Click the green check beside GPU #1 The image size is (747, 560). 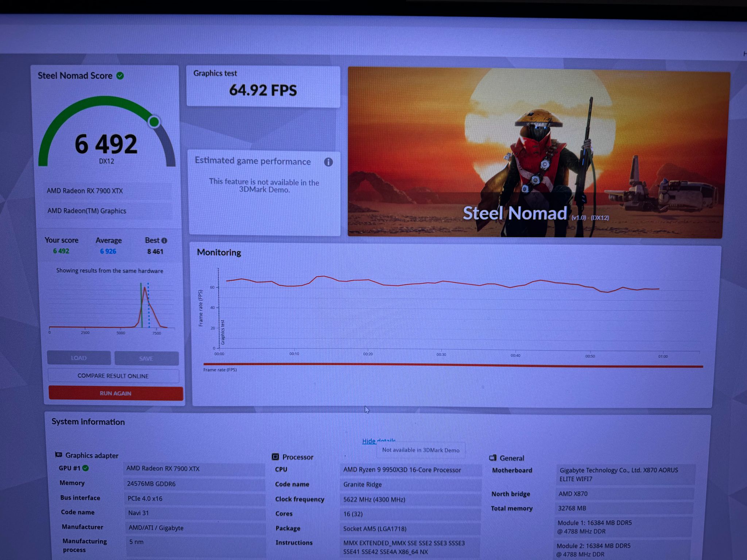(86, 468)
